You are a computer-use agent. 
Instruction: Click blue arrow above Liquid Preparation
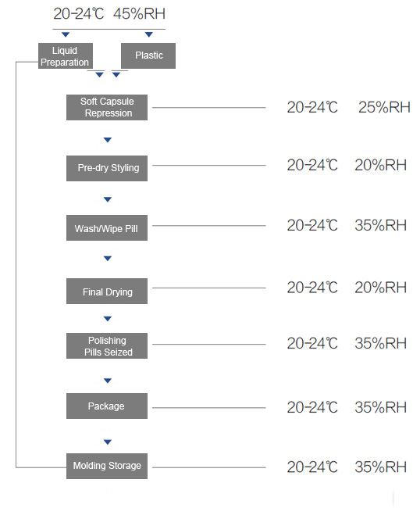click(x=66, y=34)
